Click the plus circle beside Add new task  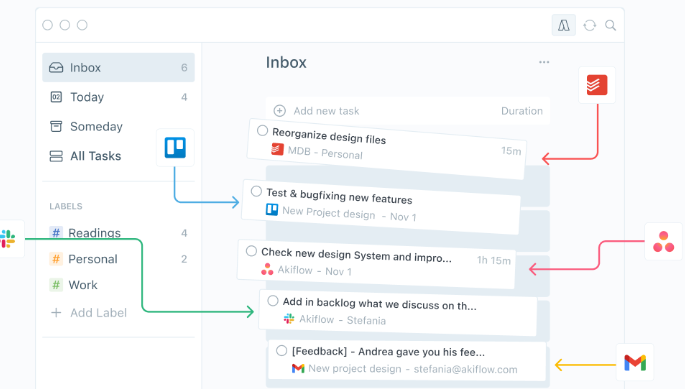coord(280,111)
